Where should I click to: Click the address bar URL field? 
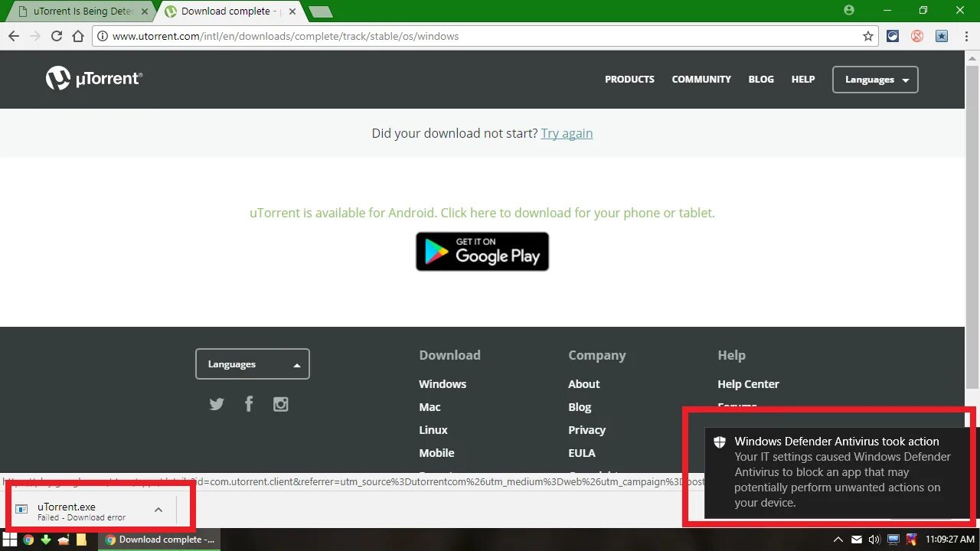[x=485, y=36]
